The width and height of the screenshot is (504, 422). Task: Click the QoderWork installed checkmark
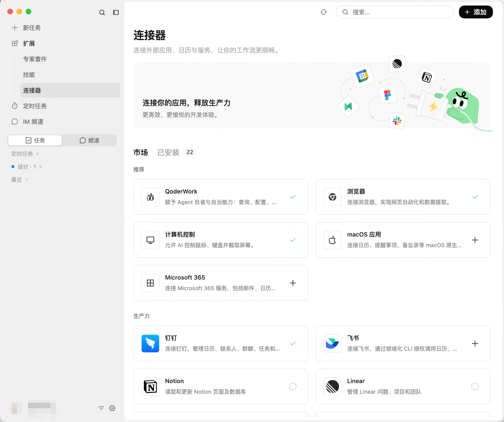293,197
